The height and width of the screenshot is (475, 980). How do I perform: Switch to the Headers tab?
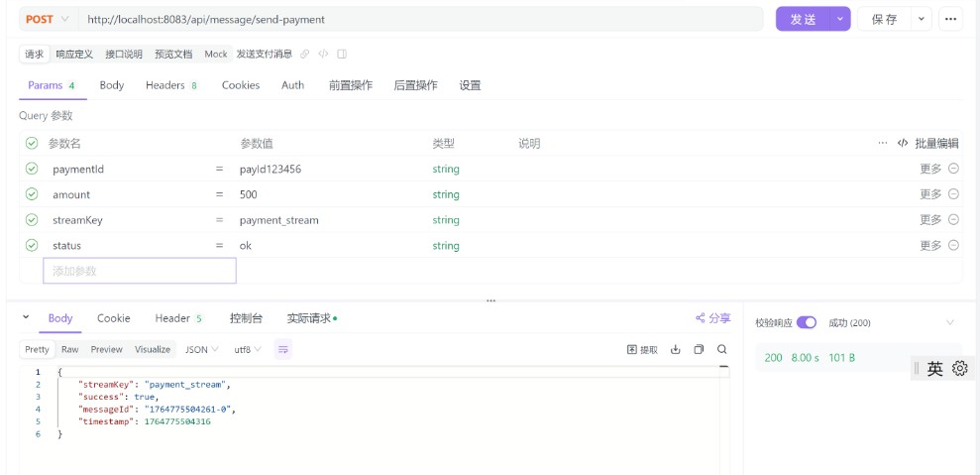click(x=171, y=85)
